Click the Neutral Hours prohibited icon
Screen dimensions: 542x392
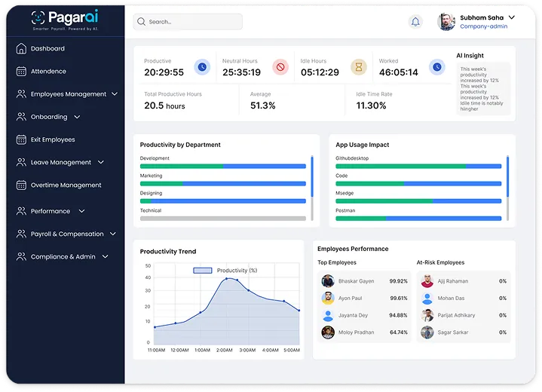(x=280, y=67)
